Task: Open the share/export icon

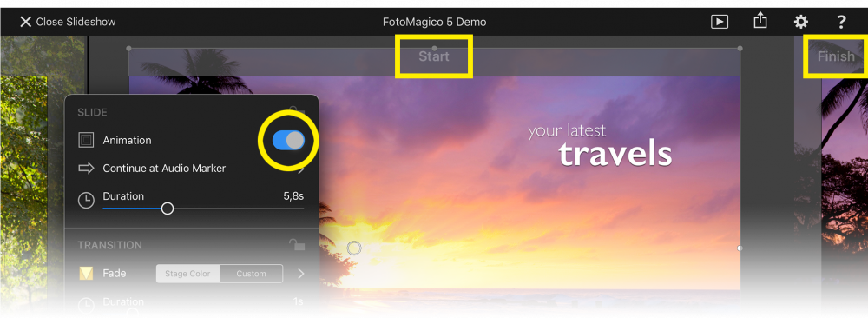Action: 760,21
